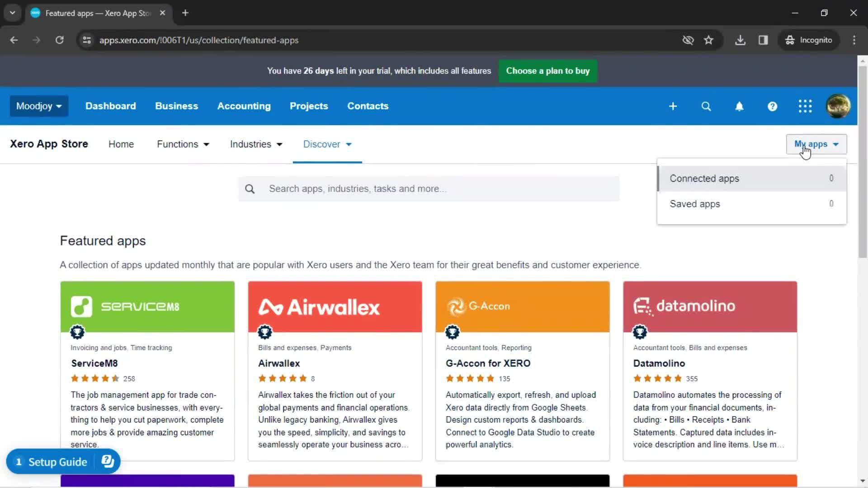Screen dimensions: 868x488
Task: Open the search icon in Xero header
Action: pyautogui.click(x=706, y=106)
